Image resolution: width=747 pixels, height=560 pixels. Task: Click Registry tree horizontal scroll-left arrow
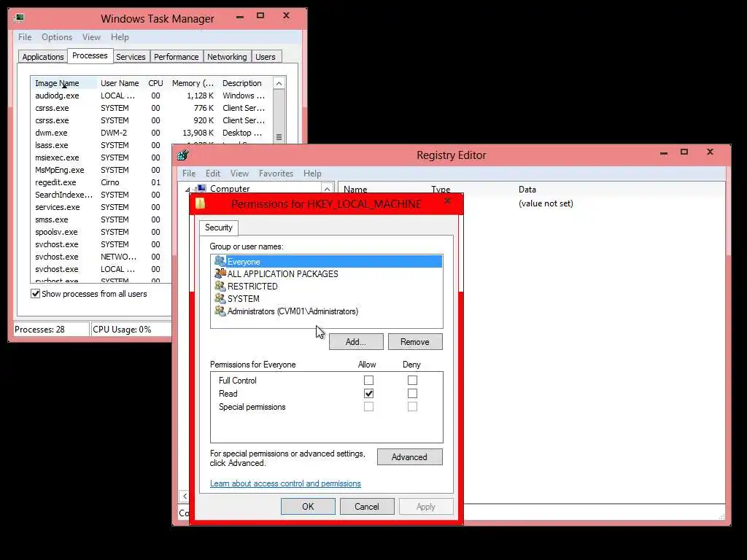(185, 496)
